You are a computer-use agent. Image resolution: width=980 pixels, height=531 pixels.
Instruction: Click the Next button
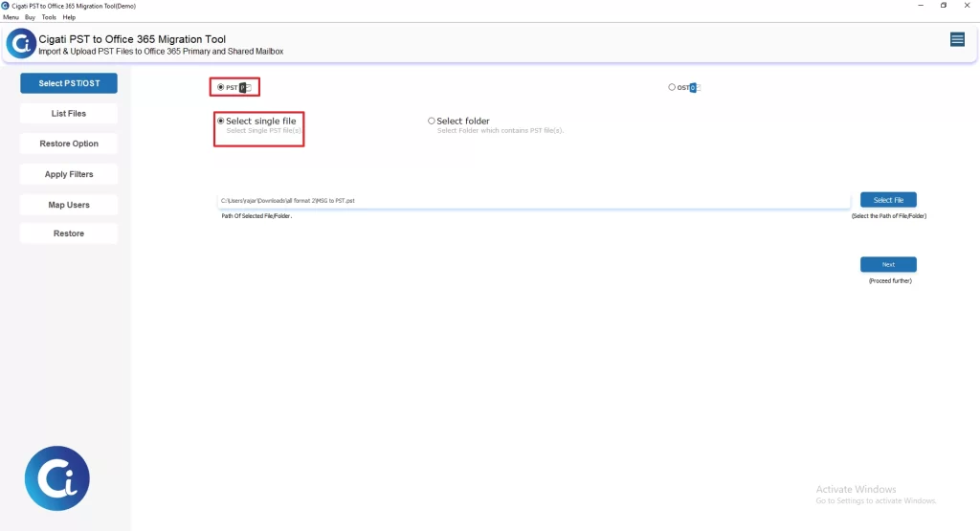click(x=888, y=264)
